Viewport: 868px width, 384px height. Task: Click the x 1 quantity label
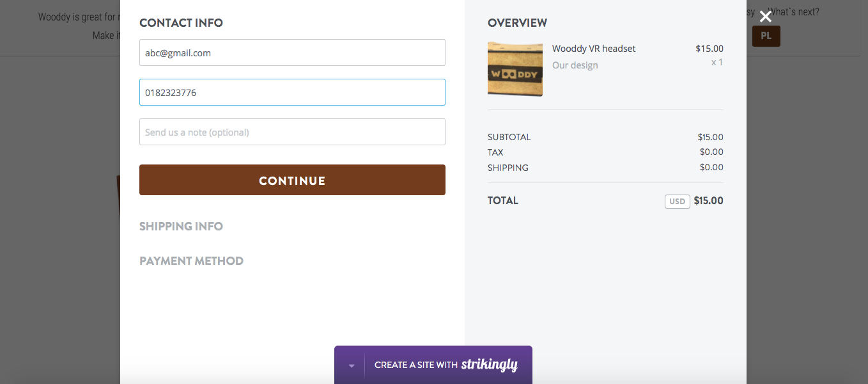(717, 61)
